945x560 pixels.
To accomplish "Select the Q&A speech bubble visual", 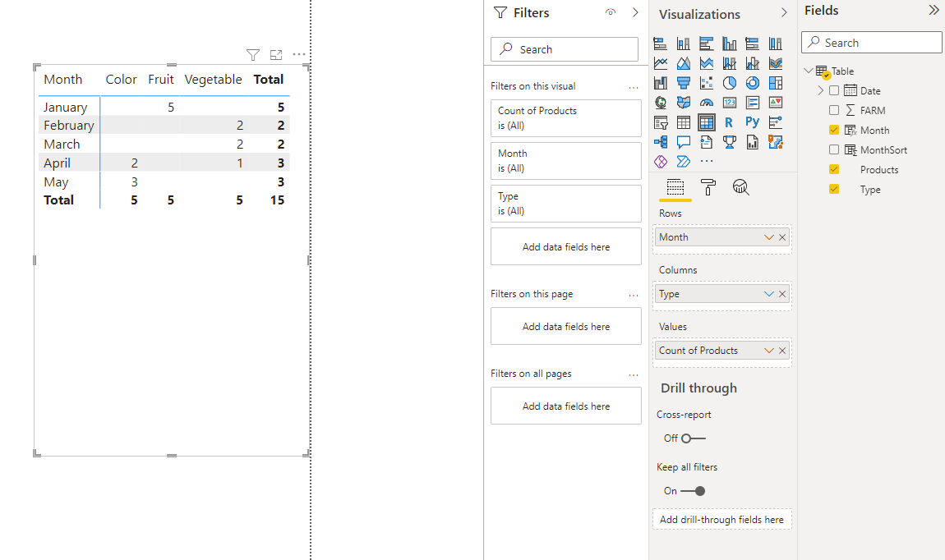I will (x=684, y=142).
